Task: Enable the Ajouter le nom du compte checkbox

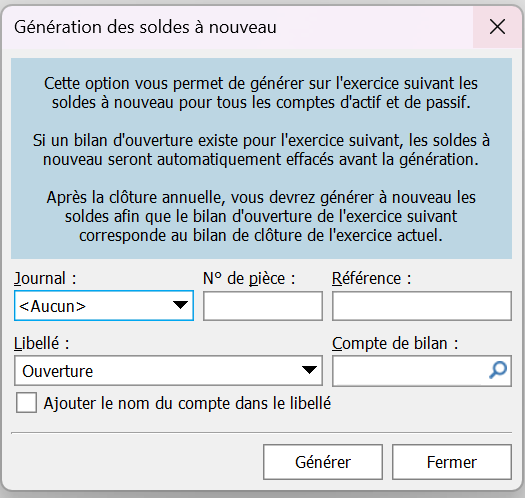Action: [x=26, y=403]
